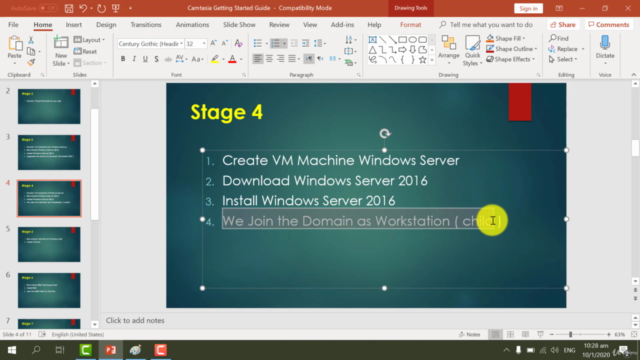Click the zoom slider handle
640x360 pixels.
[x=571, y=334]
